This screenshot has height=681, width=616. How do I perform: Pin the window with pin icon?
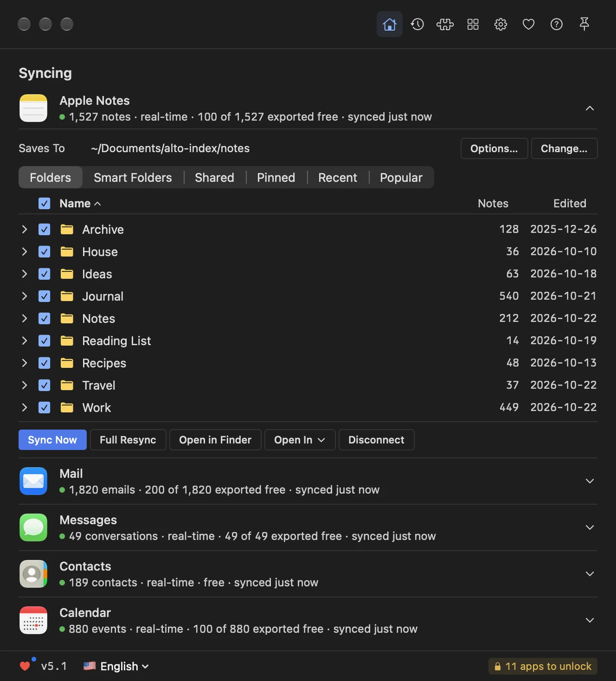[x=584, y=24]
